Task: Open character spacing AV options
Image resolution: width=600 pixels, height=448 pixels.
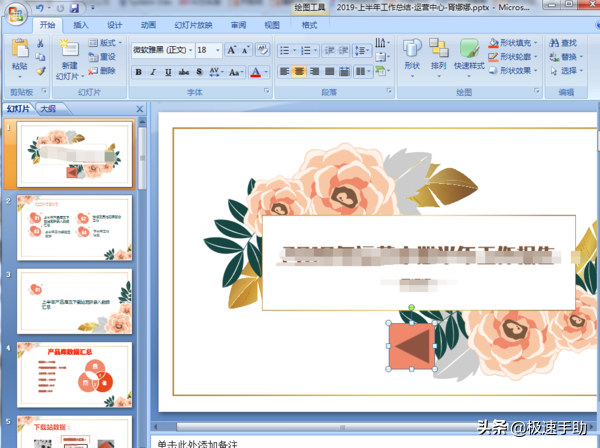Action: [x=215, y=72]
